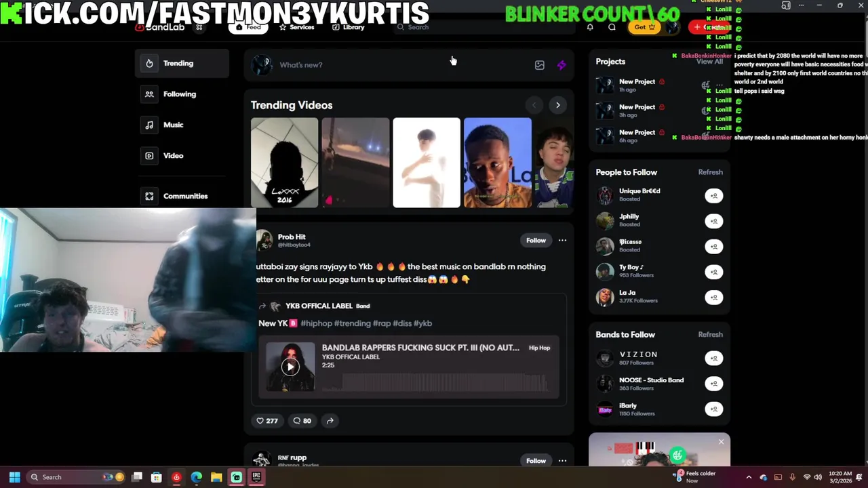Open the volume control in system tray

pos(818,477)
